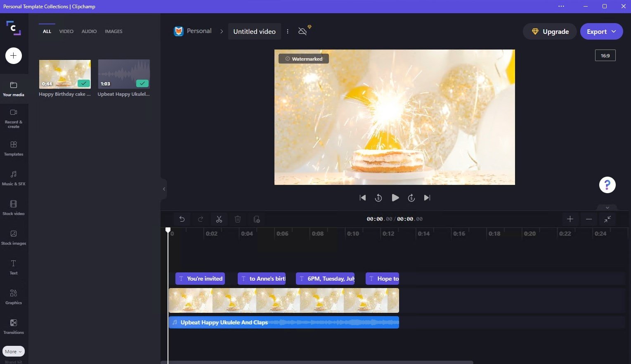Collapse timeline with chevron below help button
Image resolution: width=631 pixels, height=364 pixels.
(607, 208)
